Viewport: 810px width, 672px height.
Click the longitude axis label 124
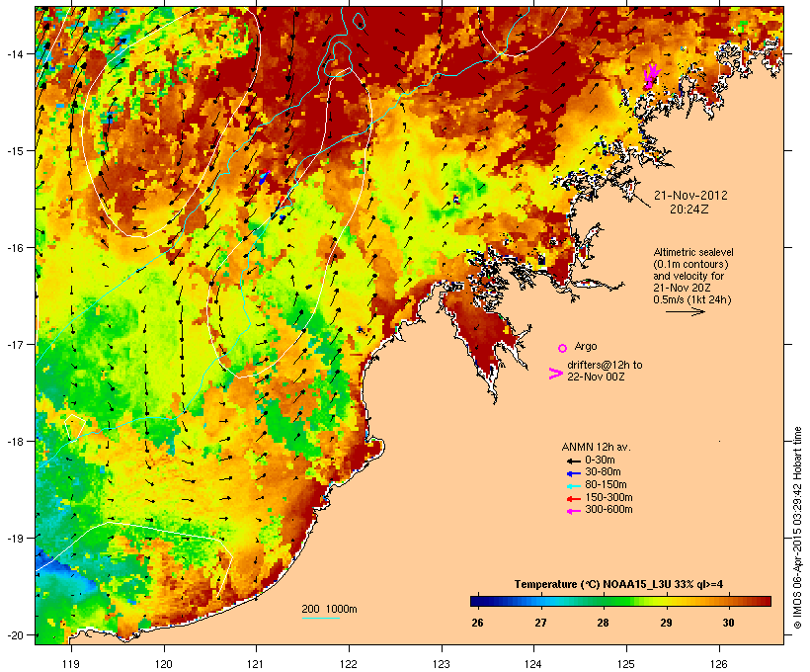[x=533, y=664]
